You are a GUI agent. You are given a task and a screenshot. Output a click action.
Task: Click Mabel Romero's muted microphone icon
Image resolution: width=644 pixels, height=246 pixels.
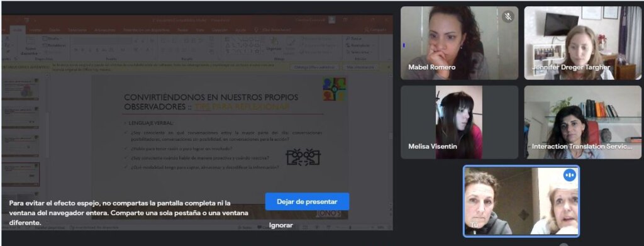click(508, 17)
